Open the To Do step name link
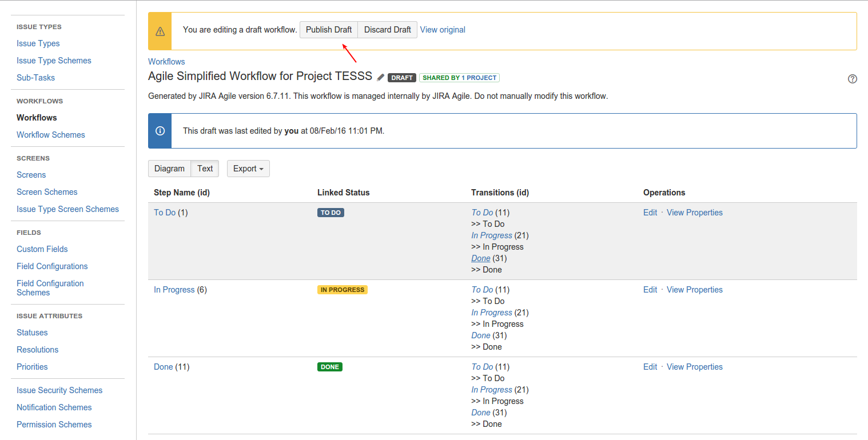The image size is (868, 440). (165, 213)
